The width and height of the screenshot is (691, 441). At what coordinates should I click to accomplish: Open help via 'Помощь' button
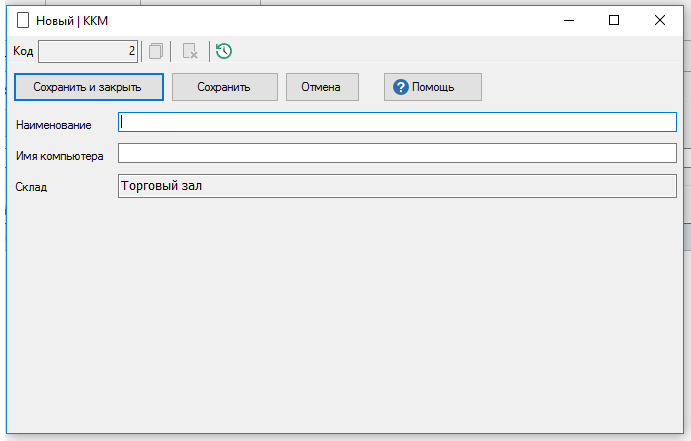pyautogui.click(x=433, y=87)
